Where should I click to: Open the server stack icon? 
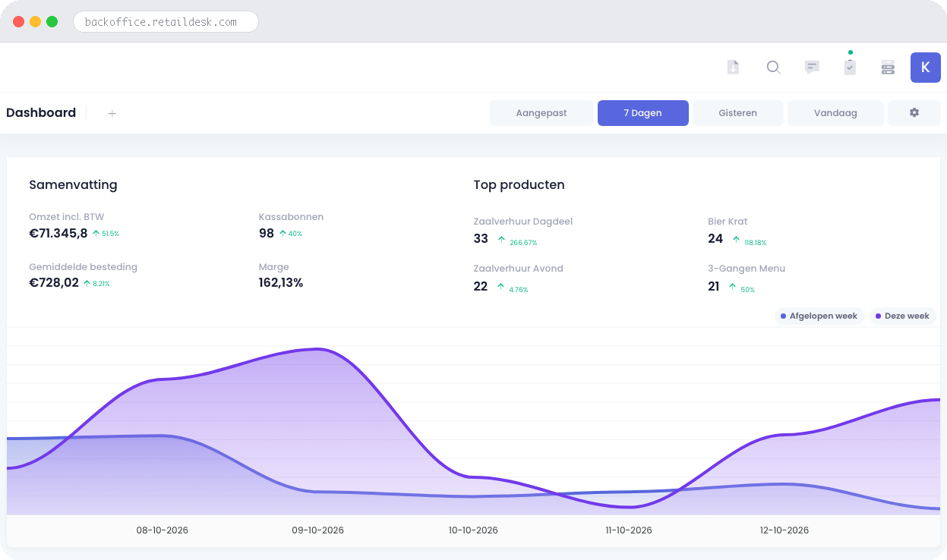(x=888, y=68)
